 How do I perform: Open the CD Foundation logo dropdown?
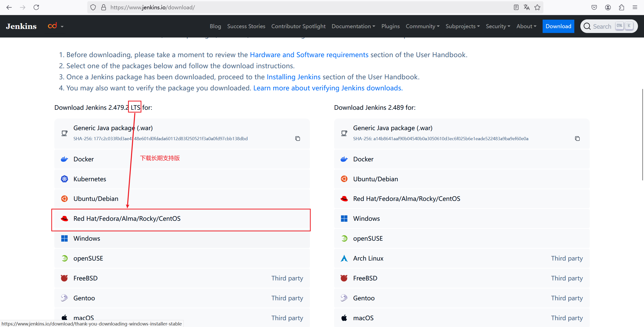click(56, 26)
